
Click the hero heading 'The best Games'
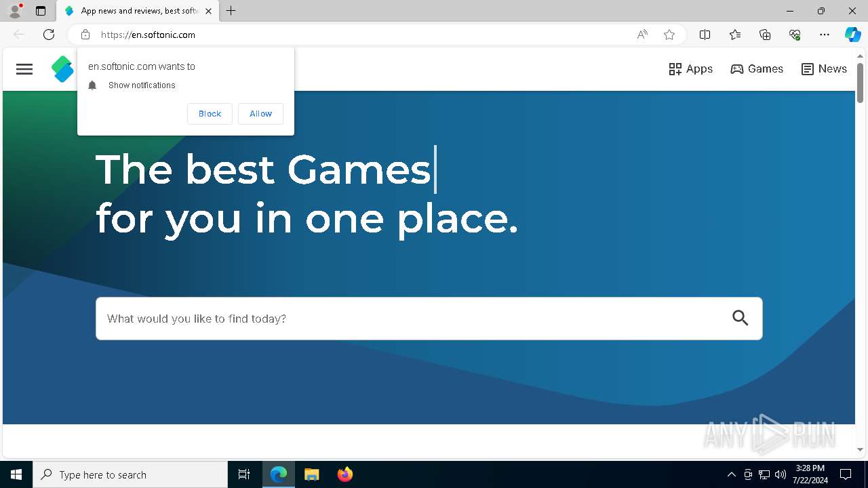tap(263, 169)
